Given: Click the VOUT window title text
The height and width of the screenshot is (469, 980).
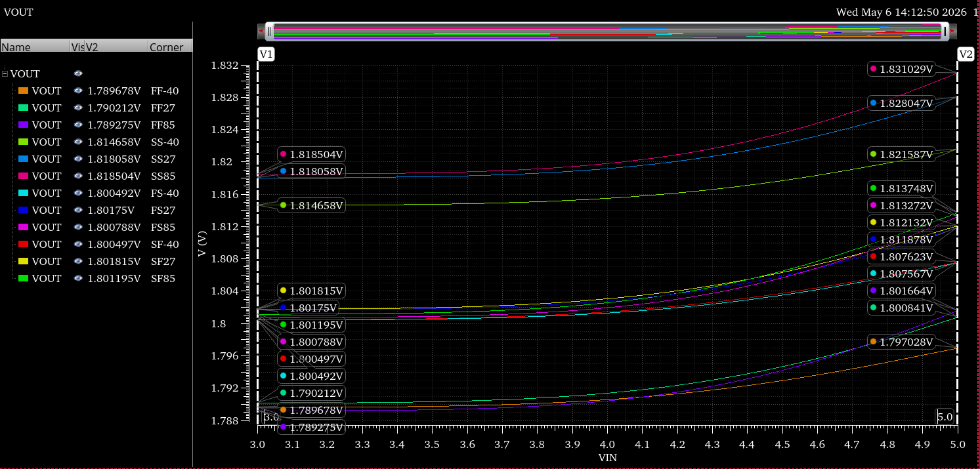Looking at the screenshot, I should (x=18, y=12).
